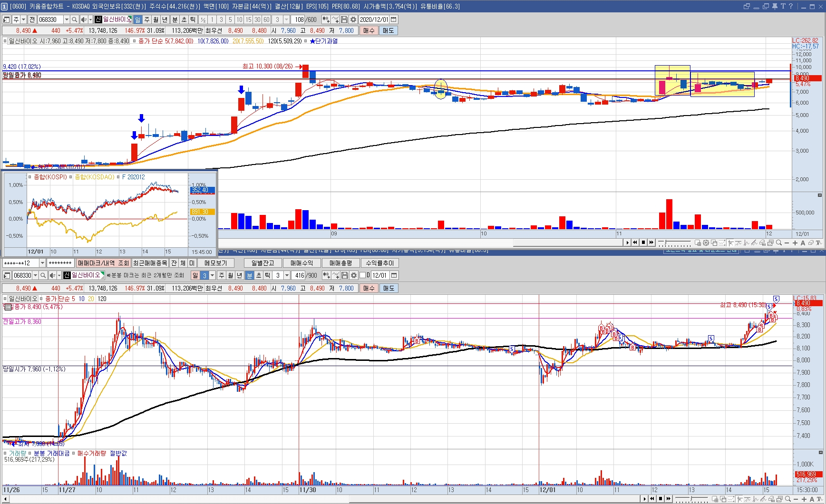Switch top chart to tick (틱) period

193,19
